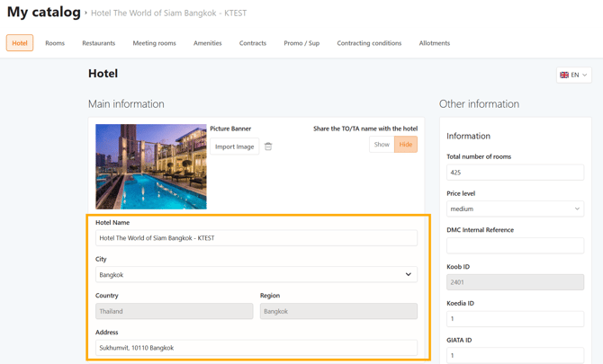The width and height of the screenshot is (603, 364).
Task: Open the Promo / Sup tab
Action: pyautogui.click(x=301, y=43)
